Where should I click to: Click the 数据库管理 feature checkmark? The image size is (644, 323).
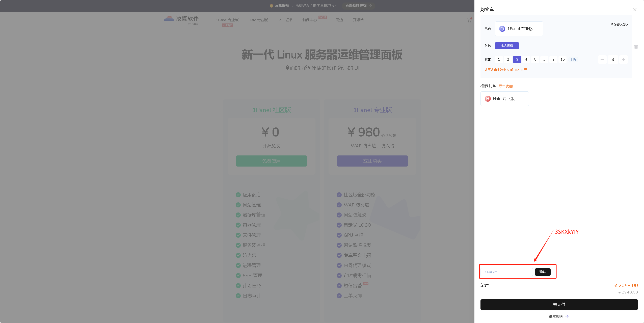pos(238,215)
